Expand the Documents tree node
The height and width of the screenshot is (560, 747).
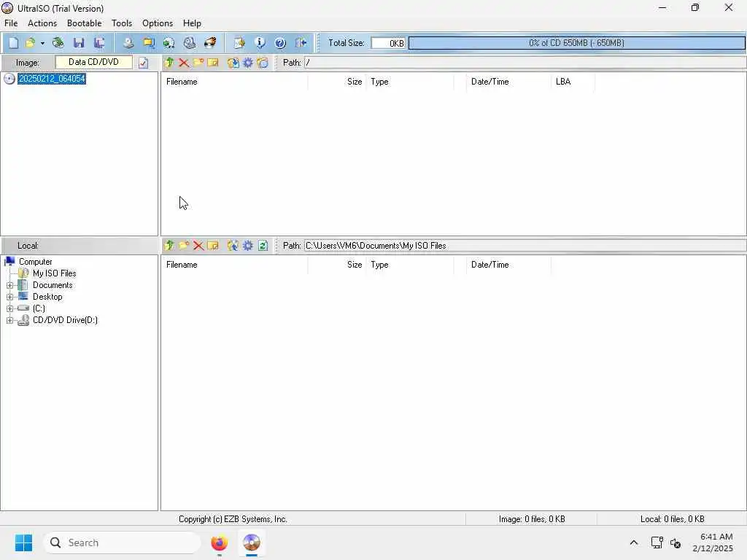(x=9, y=285)
